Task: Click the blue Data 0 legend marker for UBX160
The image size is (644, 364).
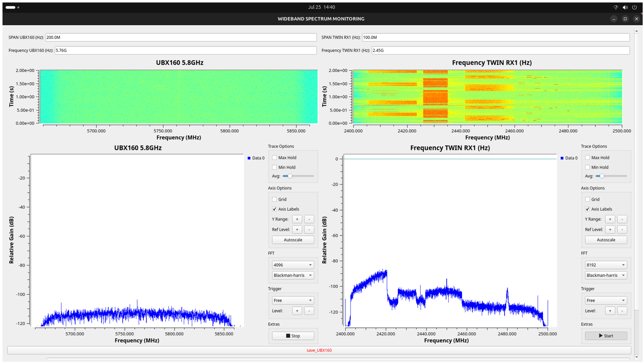Action: coord(249,158)
